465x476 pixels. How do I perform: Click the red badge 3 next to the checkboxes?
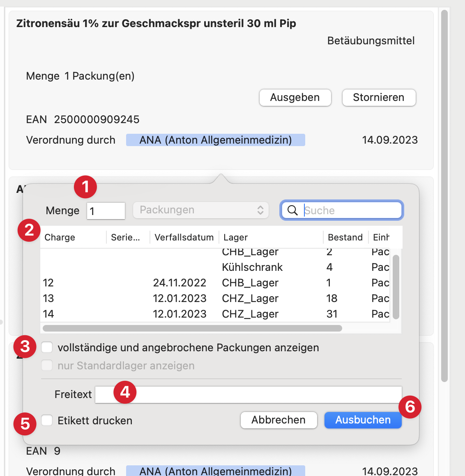click(24, 347)
